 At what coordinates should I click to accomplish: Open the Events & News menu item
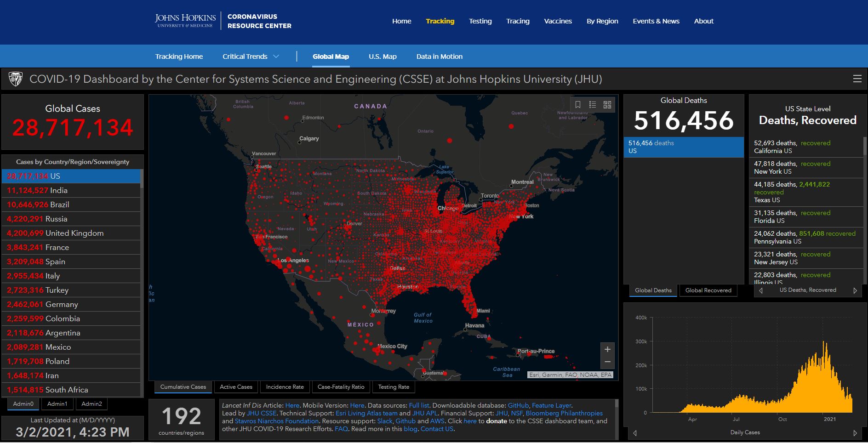(656, 21)
